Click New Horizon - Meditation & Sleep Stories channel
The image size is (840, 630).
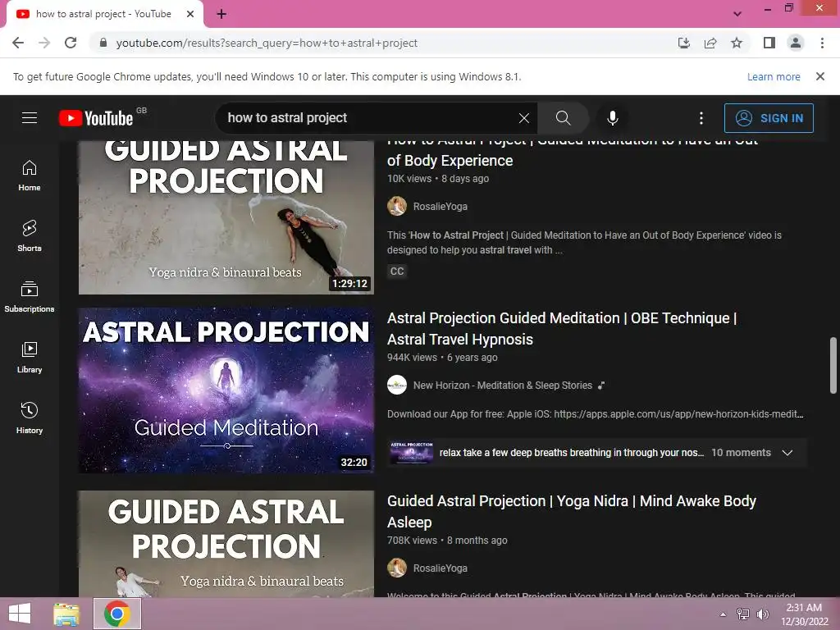[503, 386]
